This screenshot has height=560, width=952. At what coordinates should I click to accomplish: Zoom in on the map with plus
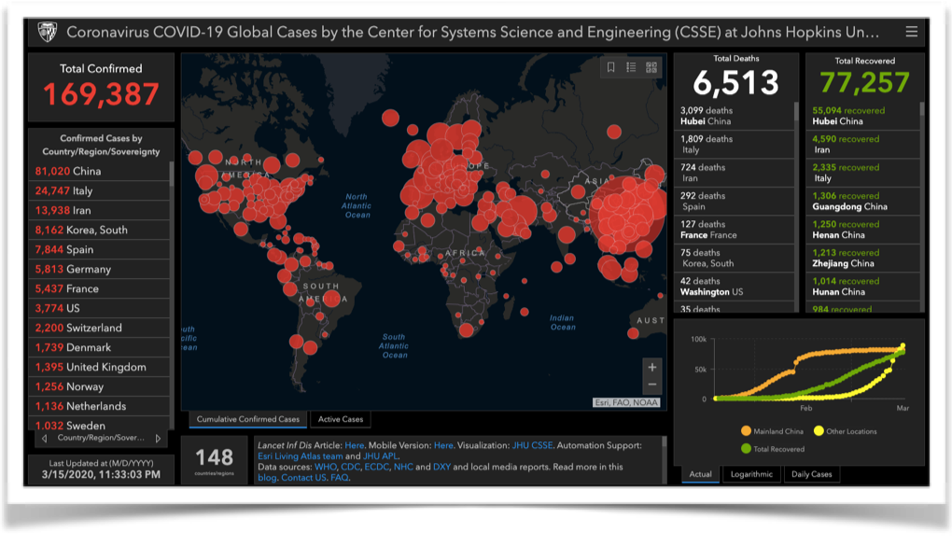tap(652, 368)
